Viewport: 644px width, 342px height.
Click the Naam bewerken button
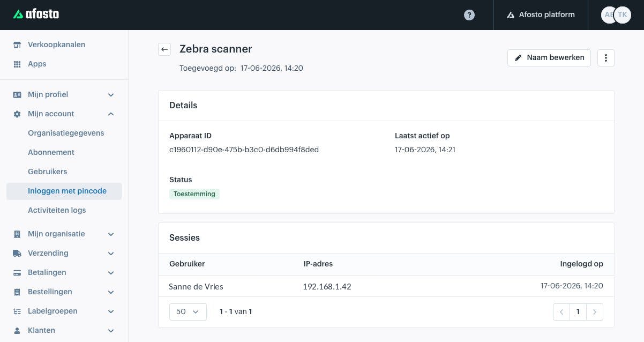(549, 58)
